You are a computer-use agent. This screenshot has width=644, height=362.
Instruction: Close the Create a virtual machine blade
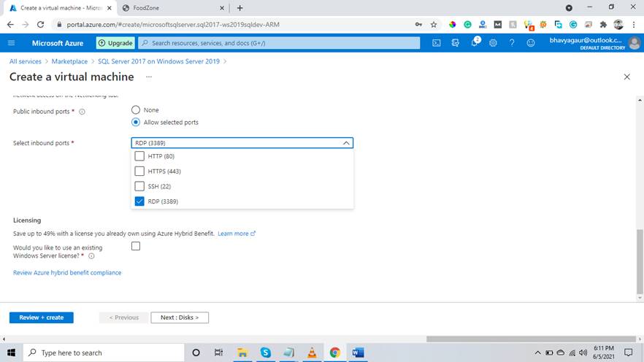pos(626,77)
